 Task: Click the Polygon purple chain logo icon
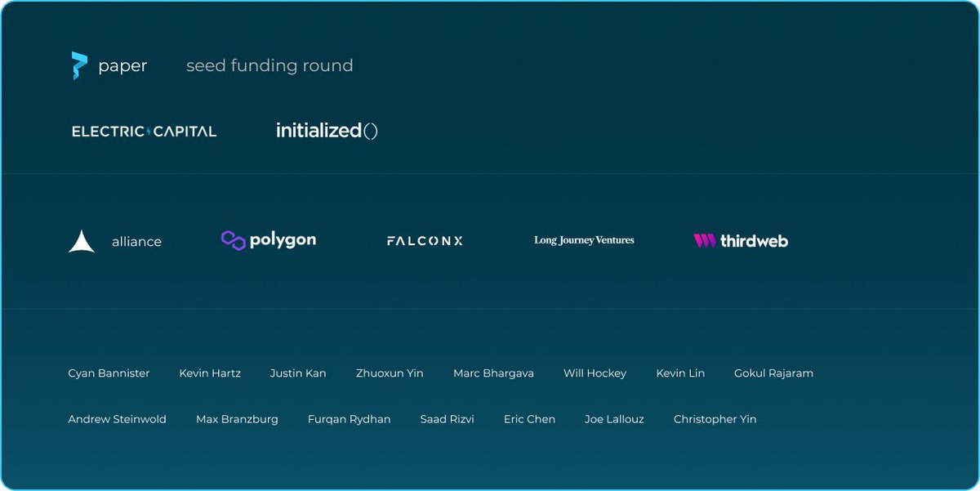click(234, 240)
